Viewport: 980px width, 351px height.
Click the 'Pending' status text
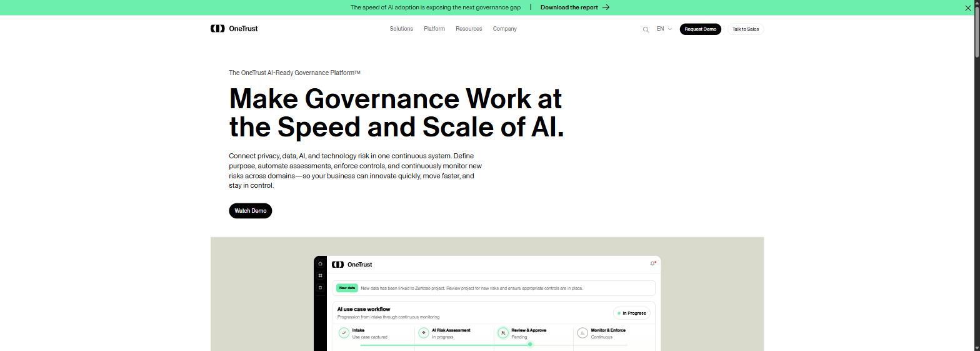[519, 337]
